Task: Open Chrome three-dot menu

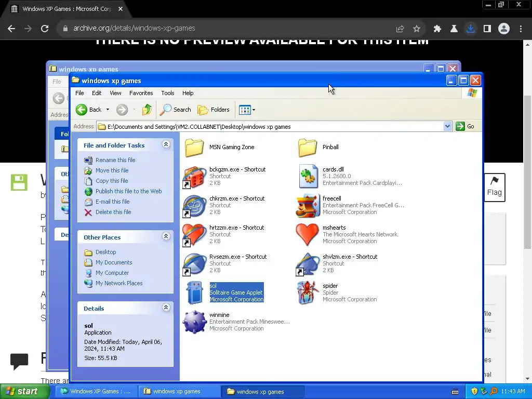Action: (521, 29)
